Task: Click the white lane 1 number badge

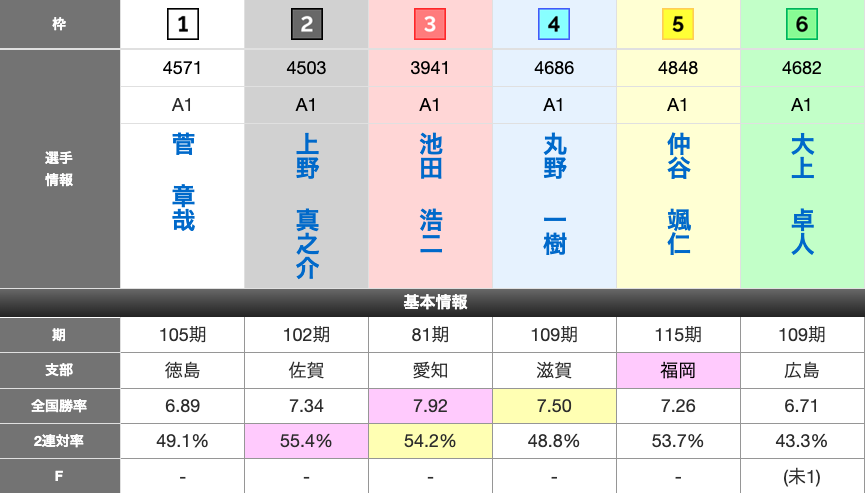Action: (x=182, y=25)
